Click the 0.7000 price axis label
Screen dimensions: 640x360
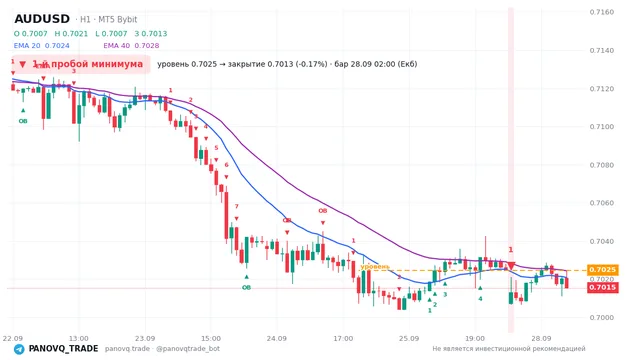(602, 318)
